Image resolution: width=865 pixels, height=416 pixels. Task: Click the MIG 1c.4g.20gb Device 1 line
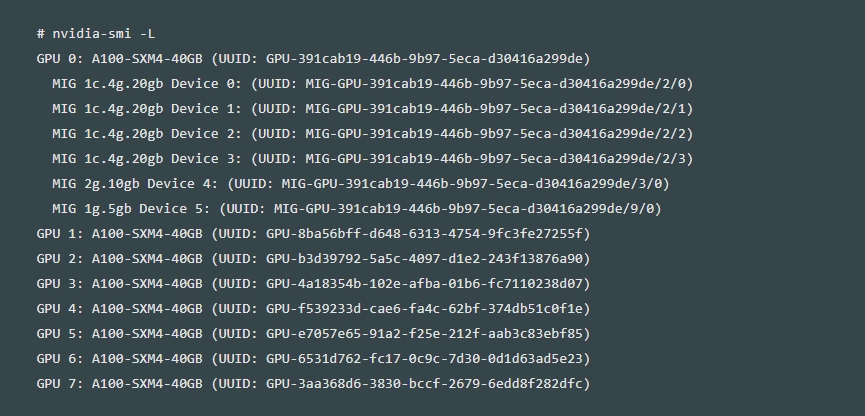(x=373, y=109)
